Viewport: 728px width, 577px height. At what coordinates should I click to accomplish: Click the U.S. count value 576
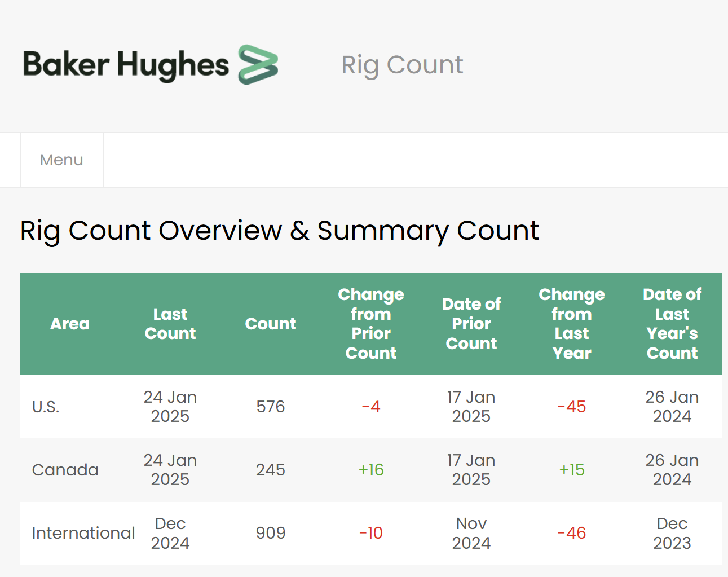[271, 407]
